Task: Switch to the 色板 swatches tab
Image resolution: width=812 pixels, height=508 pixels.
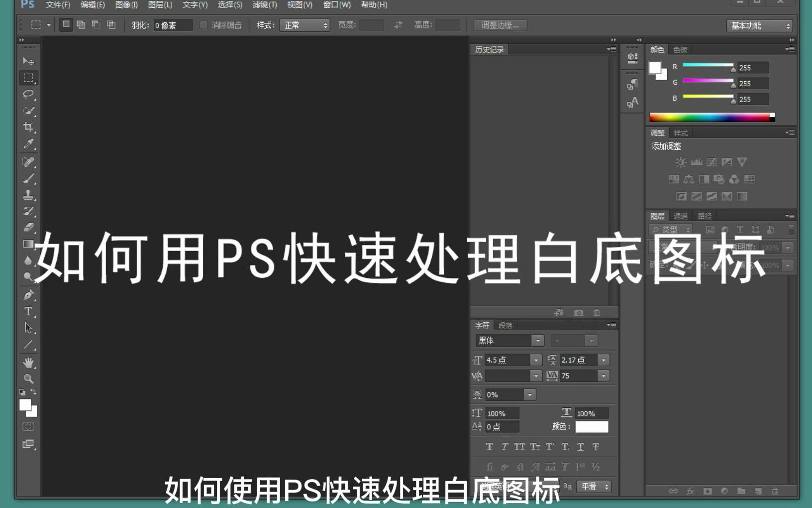Action: point(680,49)
